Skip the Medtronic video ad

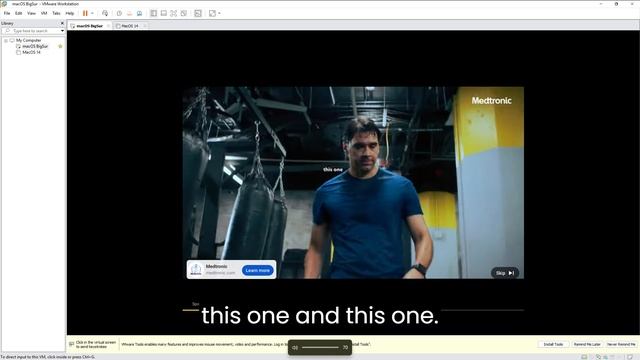point(505,273)
